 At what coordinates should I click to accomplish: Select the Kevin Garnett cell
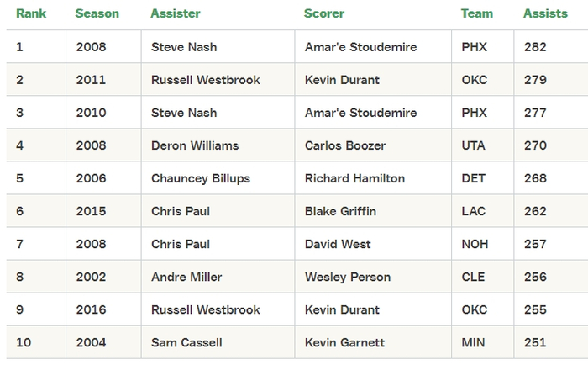[344, 342]
